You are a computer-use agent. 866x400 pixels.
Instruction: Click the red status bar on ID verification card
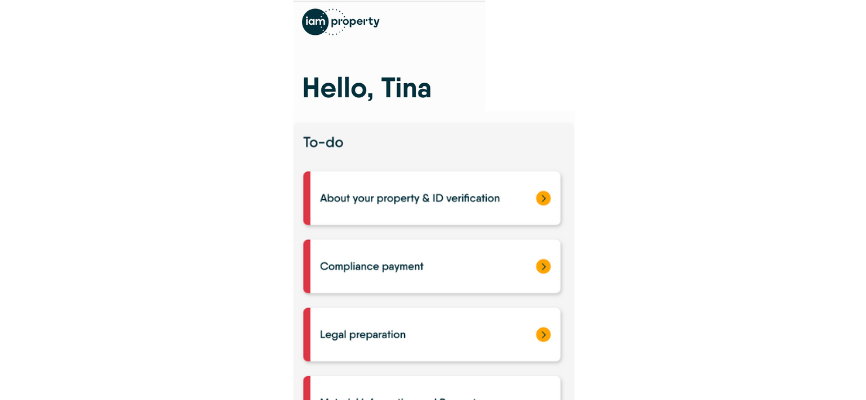307,198
